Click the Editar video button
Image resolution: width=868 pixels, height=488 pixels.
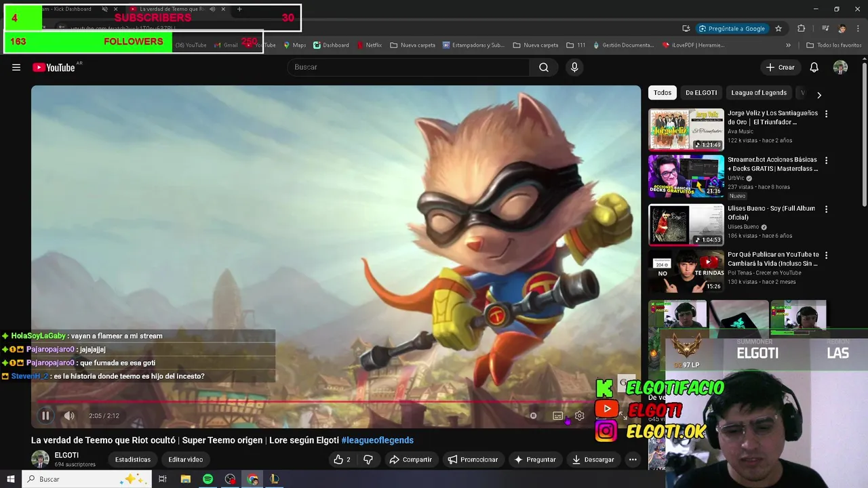(x=186, y=460)
